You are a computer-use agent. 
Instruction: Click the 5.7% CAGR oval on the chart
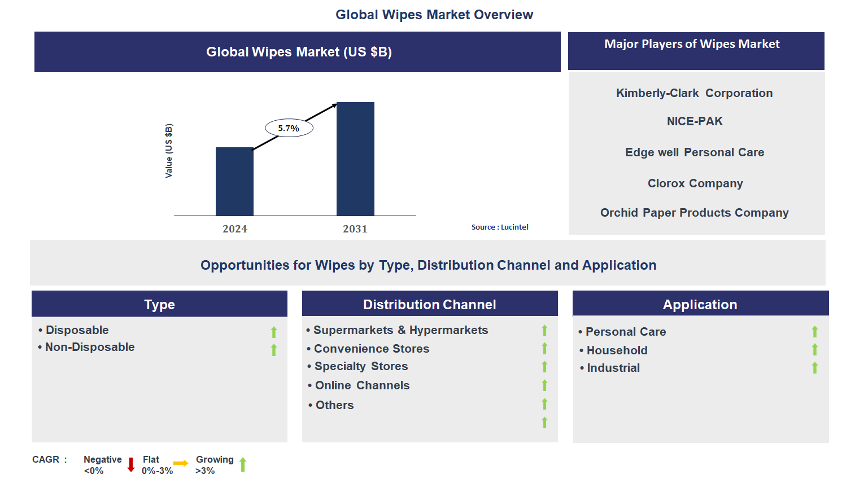289,128
